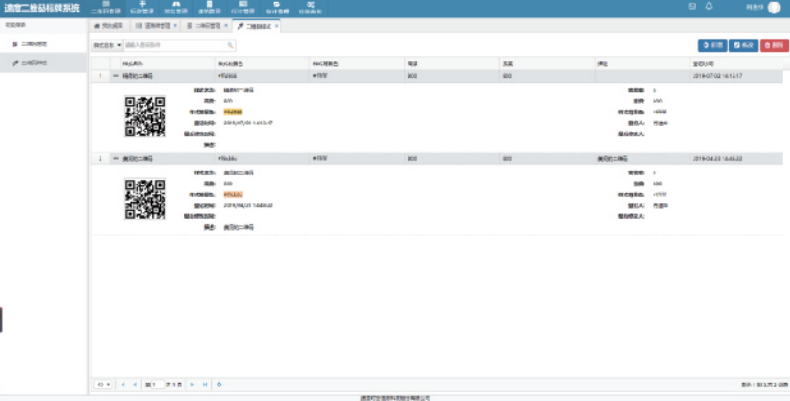
Task: Jump to the last page arrow
Action: coord(205,384)
